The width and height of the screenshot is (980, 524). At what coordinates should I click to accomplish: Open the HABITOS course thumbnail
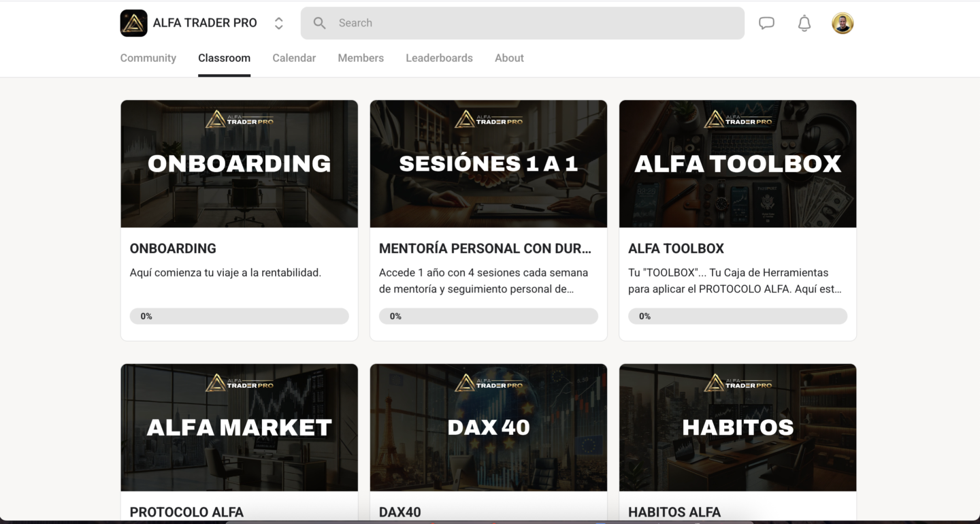(738, 427)
